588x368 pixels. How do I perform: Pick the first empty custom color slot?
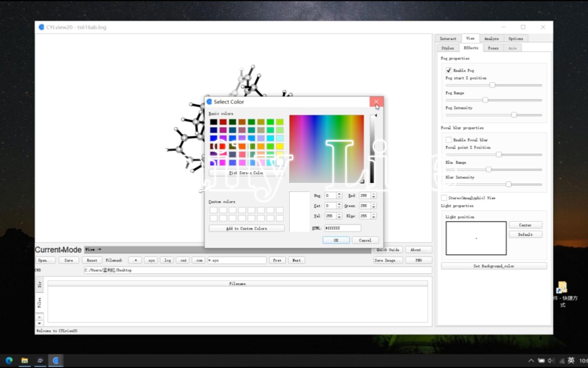pos(213,210)
